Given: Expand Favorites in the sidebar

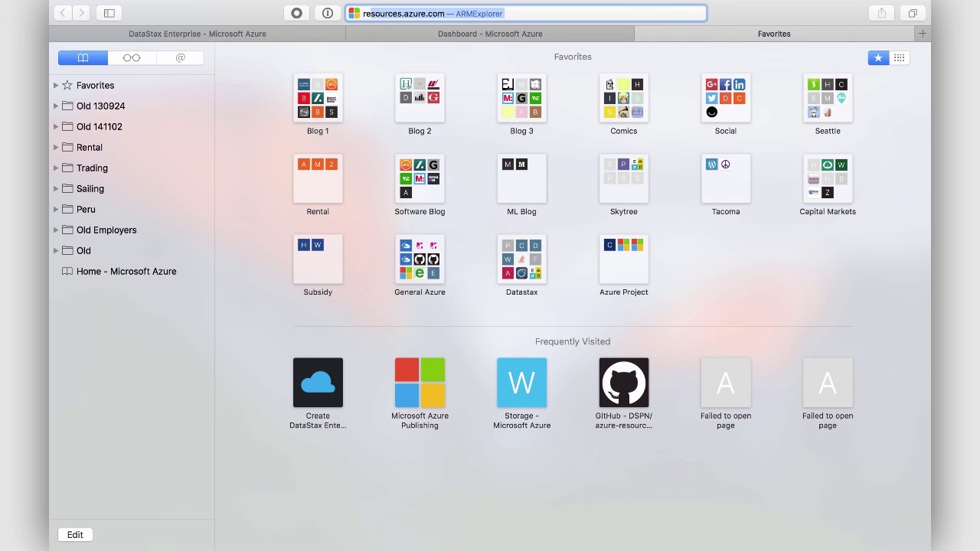Looking at the screenshot, I should (56, 85).
